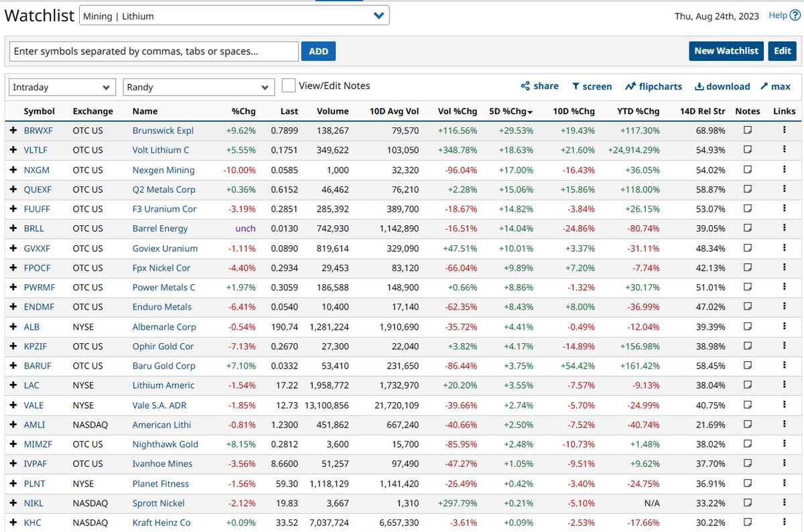Open links menu for BRLL row
Image resolution: width=804 pixels, height=532 pixels.
pyautogui.click(x=784, y=228)
